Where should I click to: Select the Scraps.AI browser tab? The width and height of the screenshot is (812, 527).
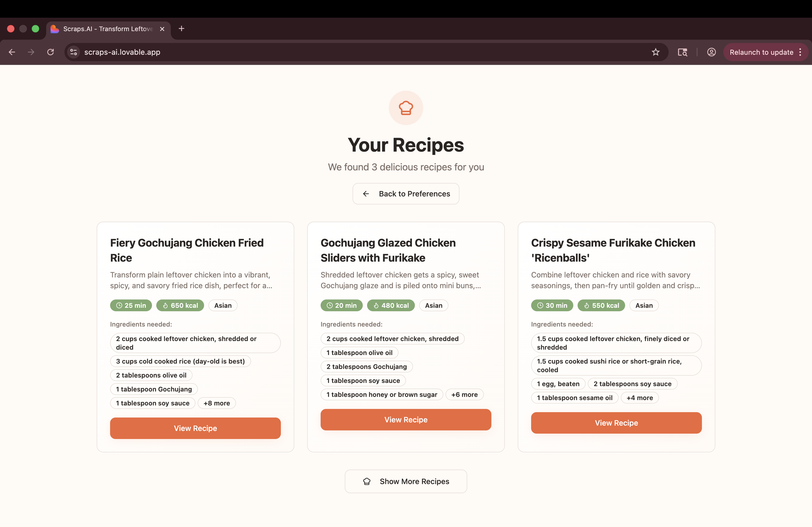click(107, 29)
